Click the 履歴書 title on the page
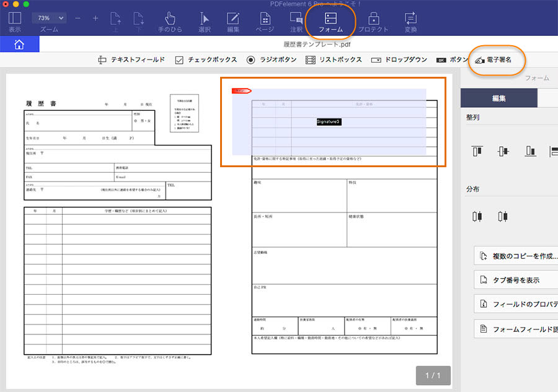The image size is (558, 392). (x=41, y=103)
